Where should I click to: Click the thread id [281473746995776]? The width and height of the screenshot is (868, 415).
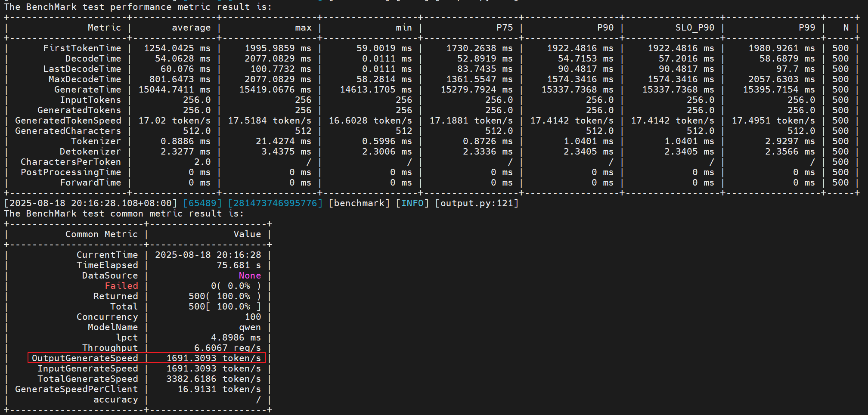[x=275, y=203]
